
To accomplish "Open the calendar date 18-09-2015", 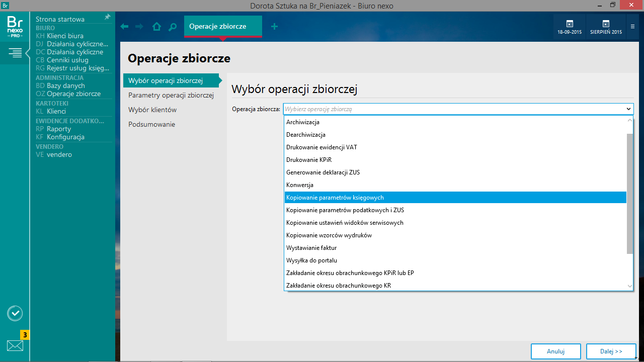I will point(570,27).
